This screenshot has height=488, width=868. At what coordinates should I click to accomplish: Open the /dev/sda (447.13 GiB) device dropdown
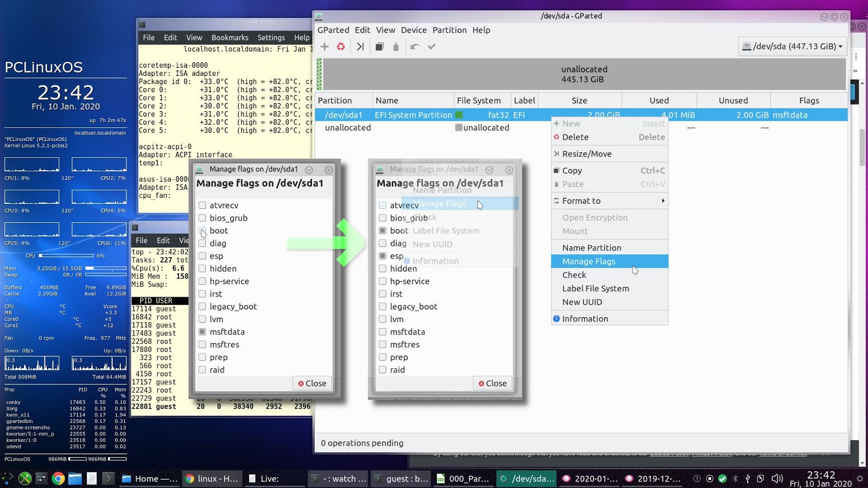coord(792,47)
